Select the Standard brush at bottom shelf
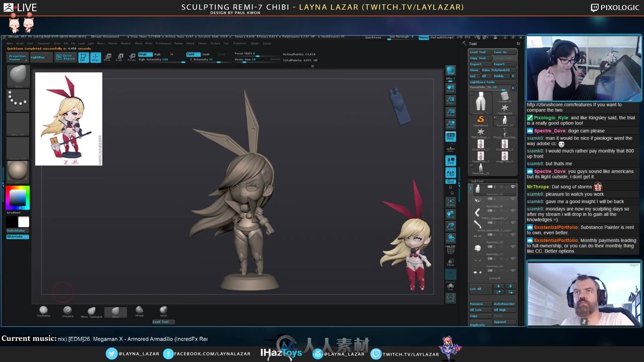 (x=67, y=312)
